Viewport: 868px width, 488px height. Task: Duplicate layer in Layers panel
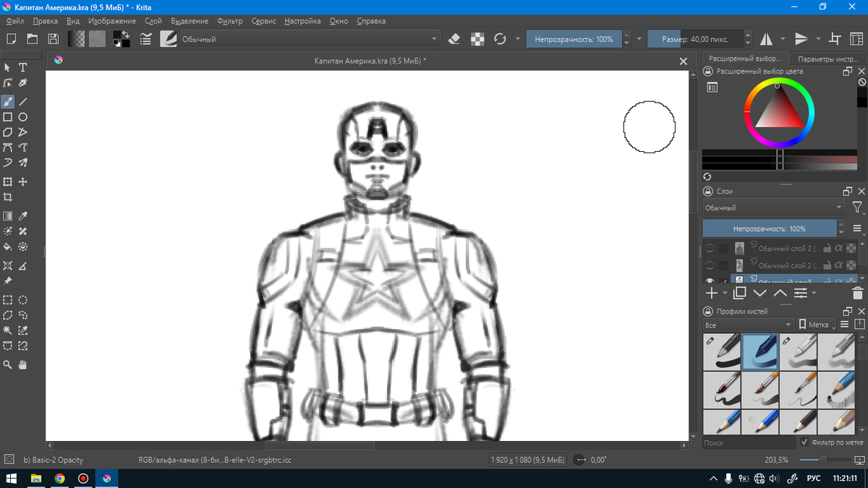(x=739, y=293)
